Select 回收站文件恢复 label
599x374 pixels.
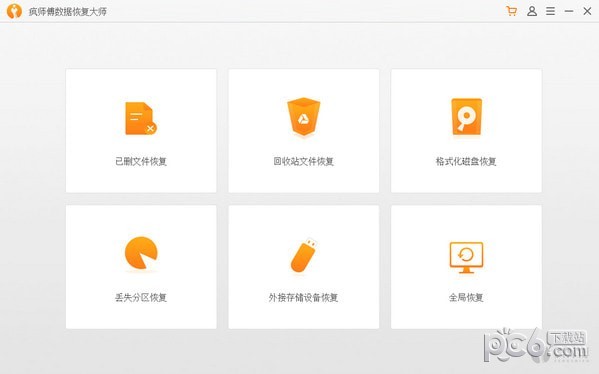coord(304,161)
